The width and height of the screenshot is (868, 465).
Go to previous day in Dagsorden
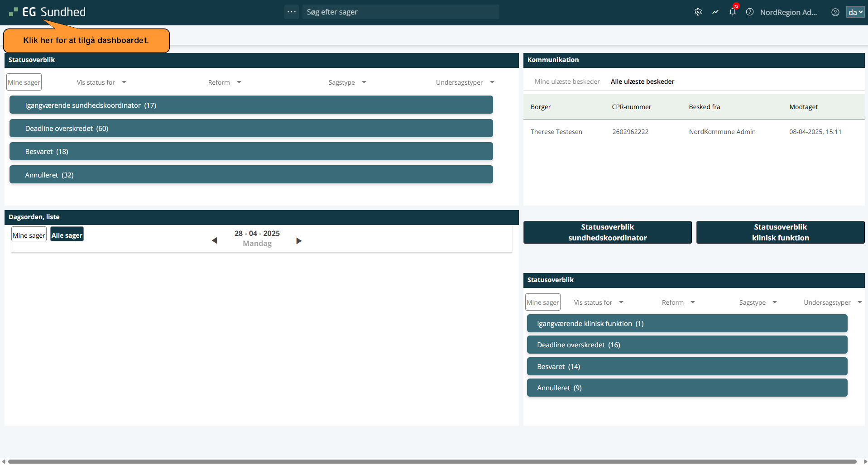[215, 240]
